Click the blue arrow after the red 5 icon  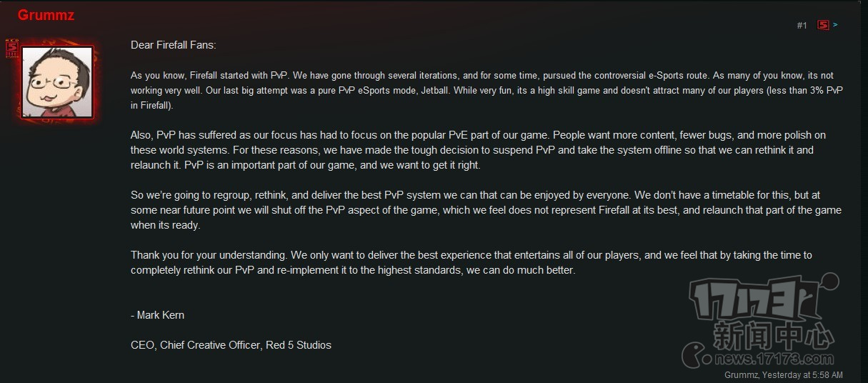(836, 25)
